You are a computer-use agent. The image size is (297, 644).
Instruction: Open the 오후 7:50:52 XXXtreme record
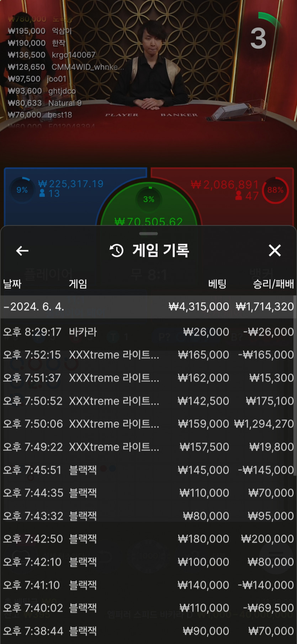pyautogui.click(x=148, y=401)
